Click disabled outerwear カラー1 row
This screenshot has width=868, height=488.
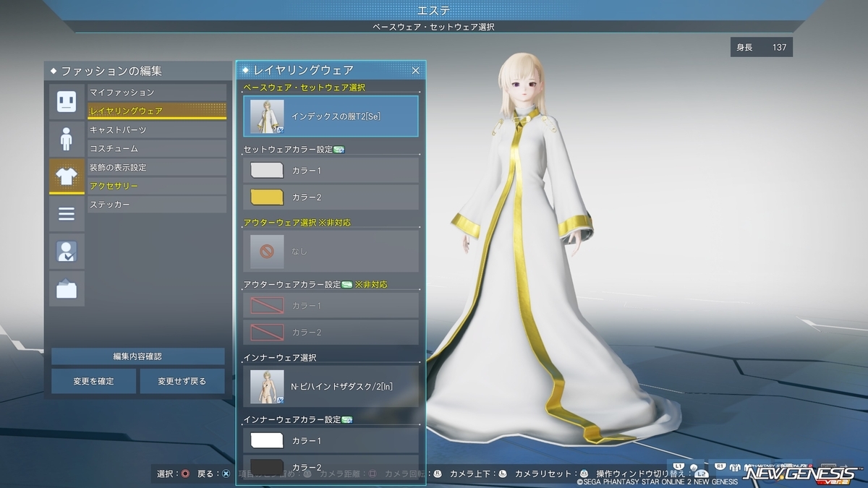tap(331, 306)
